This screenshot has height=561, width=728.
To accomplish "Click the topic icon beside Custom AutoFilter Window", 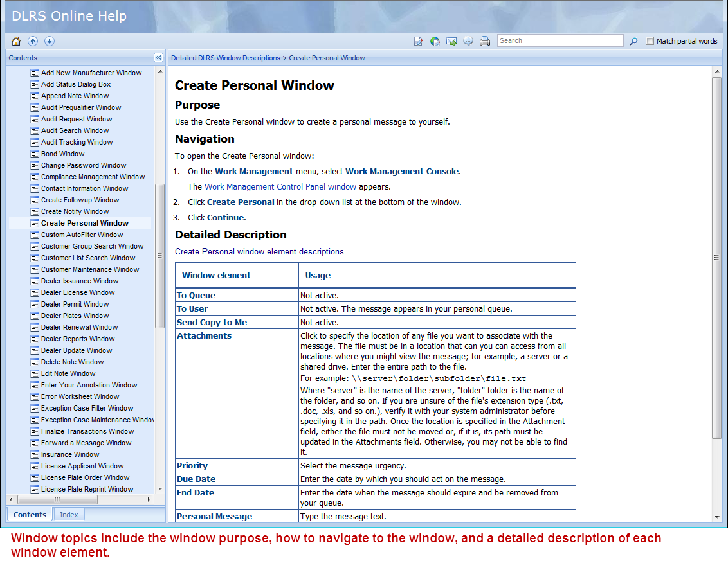I will [x=34, y=235].
